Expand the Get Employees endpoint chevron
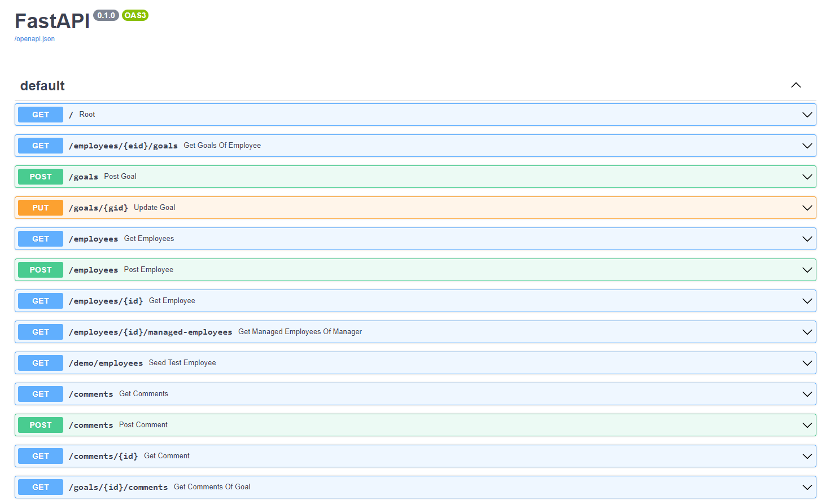 807,239
